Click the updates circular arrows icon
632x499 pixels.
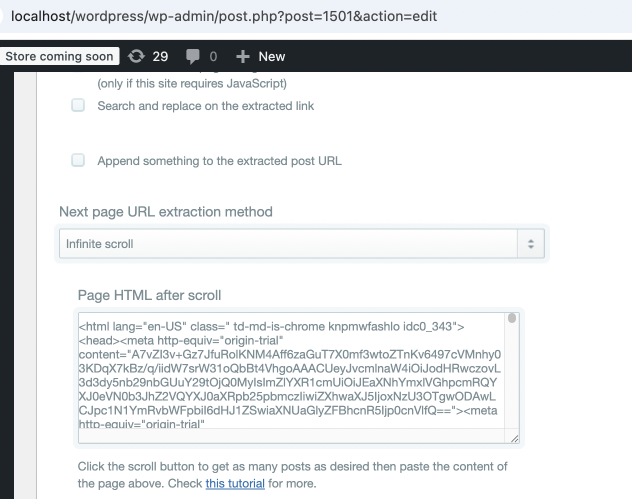tap(136, 57)
